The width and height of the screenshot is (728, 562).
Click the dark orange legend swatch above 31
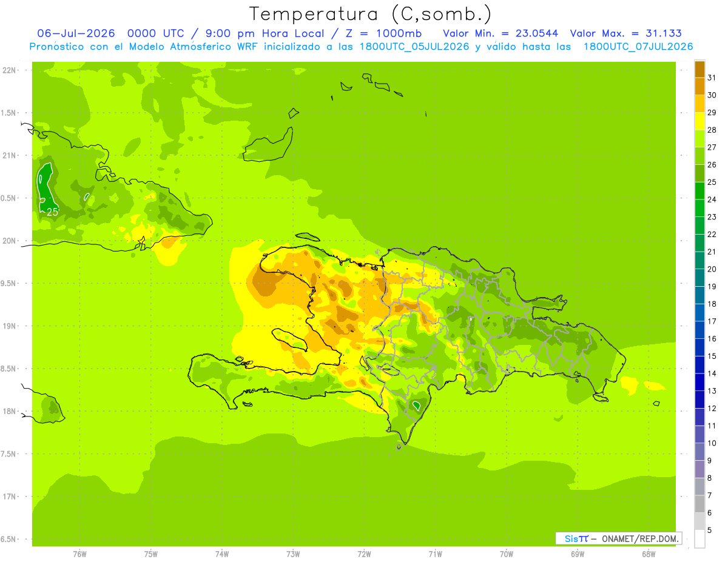click(699, 69)
